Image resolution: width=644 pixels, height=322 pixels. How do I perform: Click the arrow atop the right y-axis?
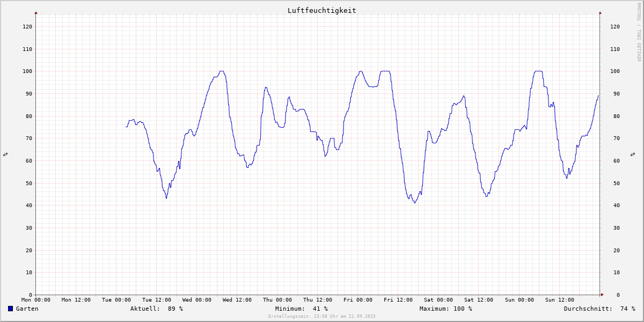pos(600,12)
